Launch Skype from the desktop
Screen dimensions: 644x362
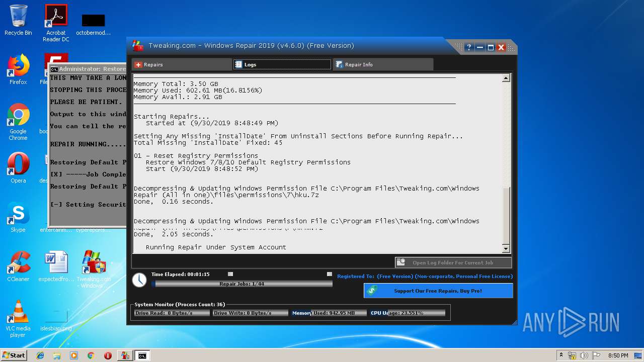point(18,217)
